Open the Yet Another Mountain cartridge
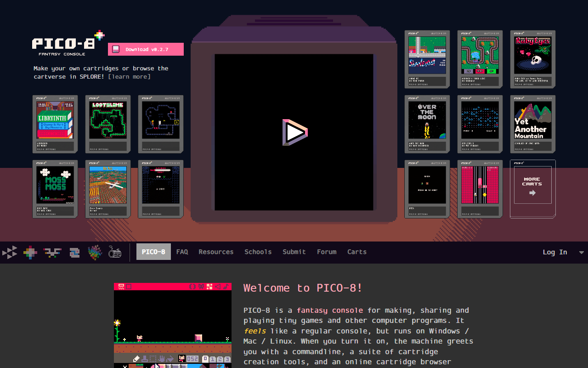 click(533, 124)
